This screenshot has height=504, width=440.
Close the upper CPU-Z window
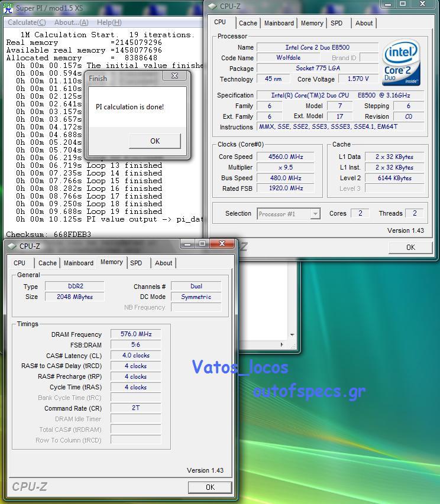tap(423, 4)
